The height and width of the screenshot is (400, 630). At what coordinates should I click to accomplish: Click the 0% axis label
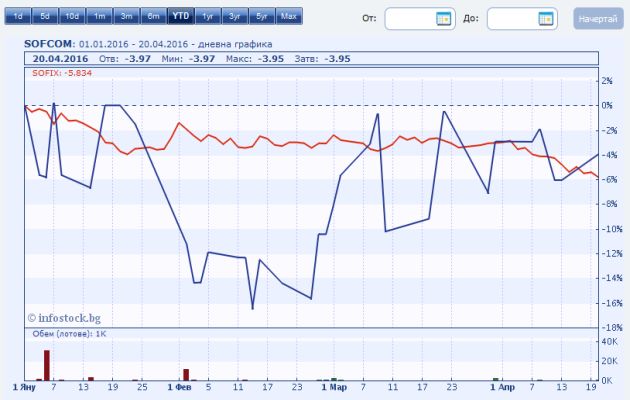[607, 105]
